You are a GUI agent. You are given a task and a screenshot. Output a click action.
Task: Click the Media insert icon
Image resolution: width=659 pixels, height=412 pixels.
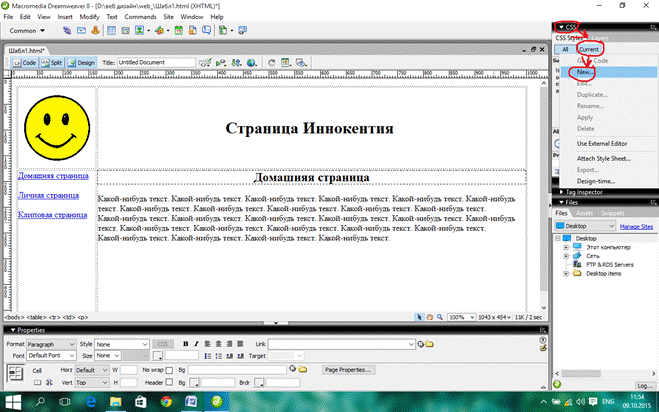pyautogui.click(x=159, y=30)
